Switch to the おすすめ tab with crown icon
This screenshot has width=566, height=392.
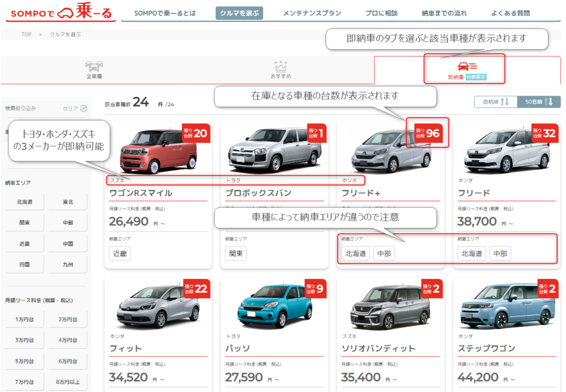(281, 70)
